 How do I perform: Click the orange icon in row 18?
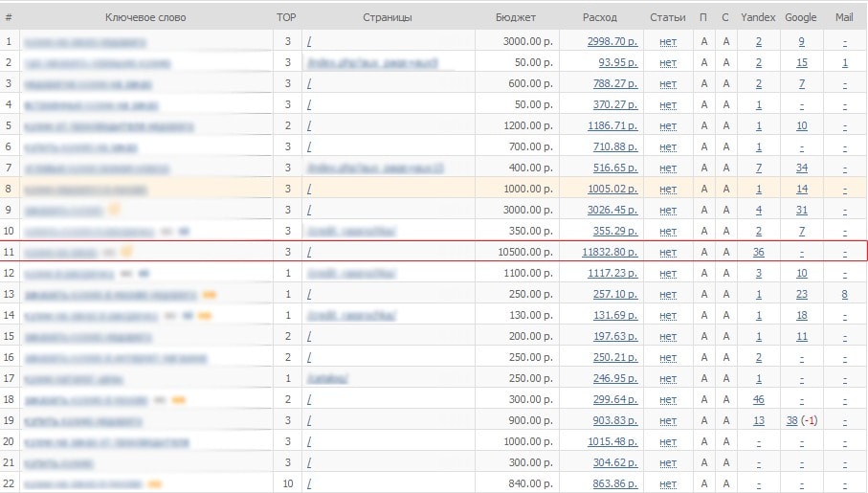pos(178,399)
